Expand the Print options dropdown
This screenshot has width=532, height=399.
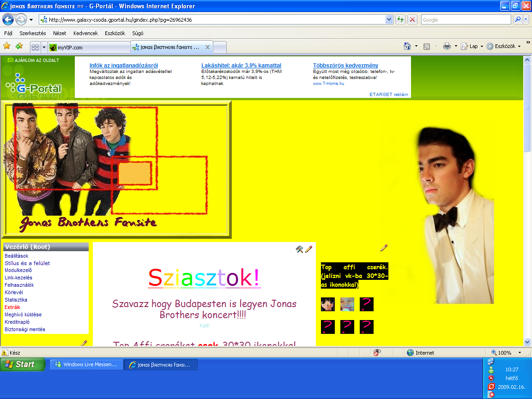point(456,46)
